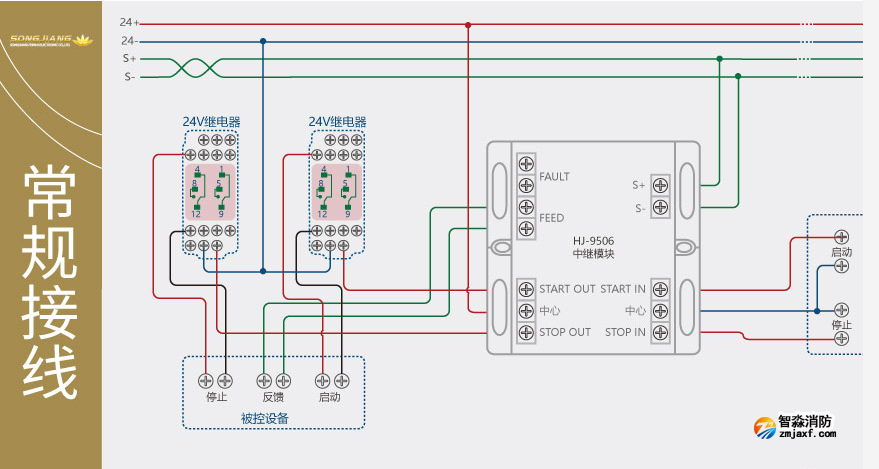Click the blue junction dot on 24- line
Viewport: 879px width, 469px height.
[263, 41]
